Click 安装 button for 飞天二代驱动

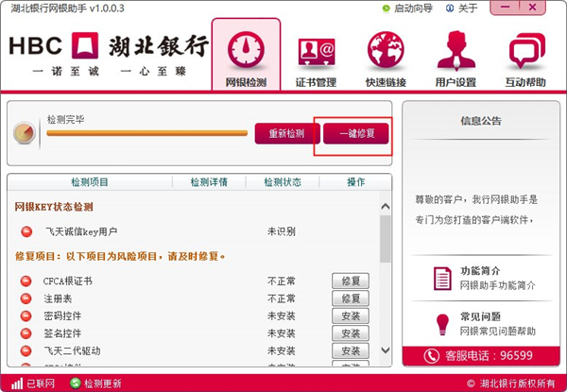tap(351, 350)
